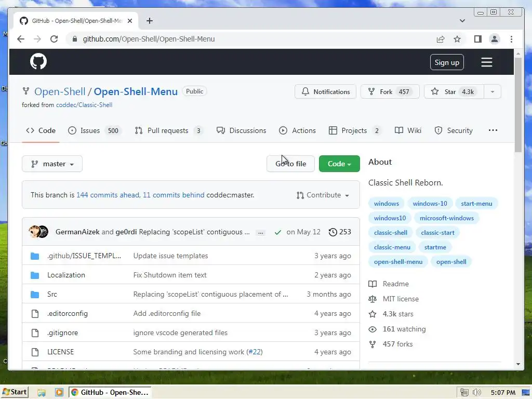The height and width of the screenshot is (399, 532).
Task: Click Notifications bell button
Action: [x=325, y=91]
